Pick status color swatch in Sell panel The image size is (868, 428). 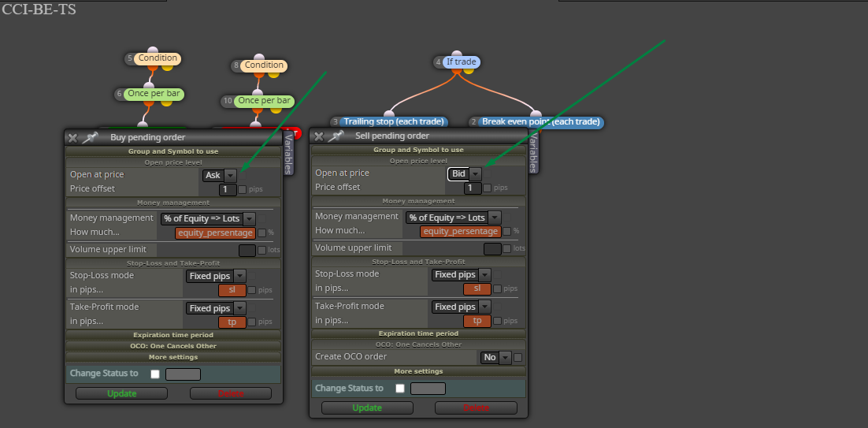[x=428, y=389]
